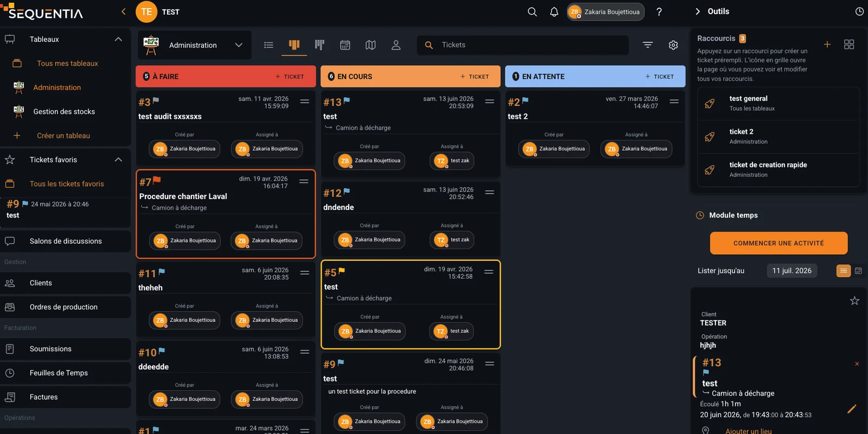Viewport: 868px width, 434px height.
Task: Open the Gestion des stocks board
Action: [64, 111]
